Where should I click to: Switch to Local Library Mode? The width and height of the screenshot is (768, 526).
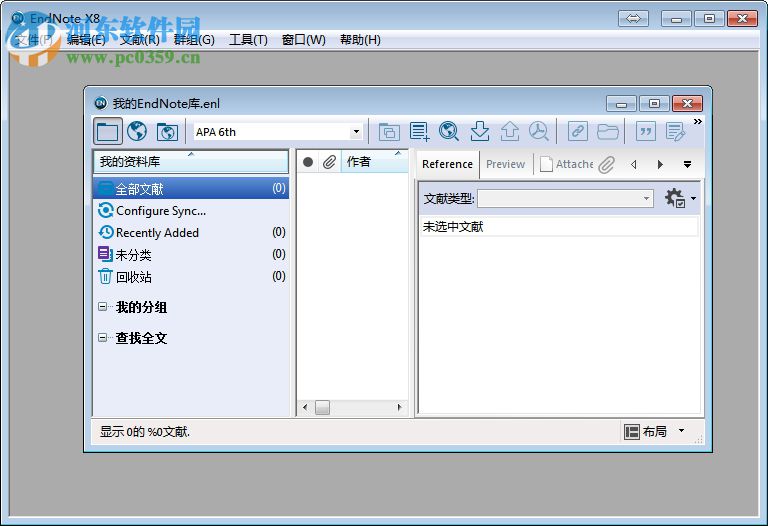coord(108,132)
